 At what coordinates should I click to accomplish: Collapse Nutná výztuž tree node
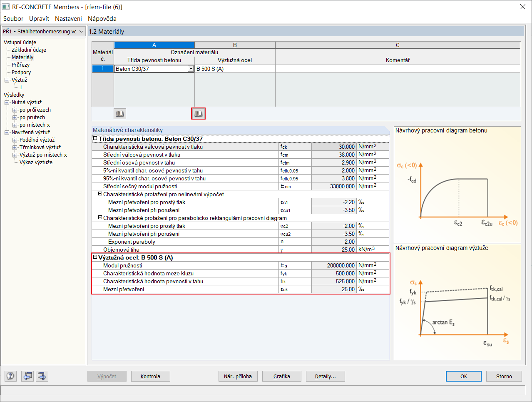tap(7, 102)
